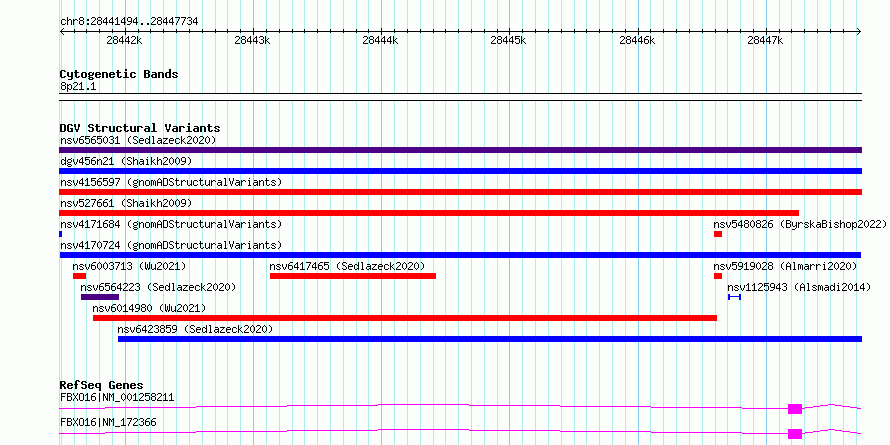Click the nsv6003713 (Wu2021) label
The height and width of the screenshot is (445, 890).
pos(129,266)
